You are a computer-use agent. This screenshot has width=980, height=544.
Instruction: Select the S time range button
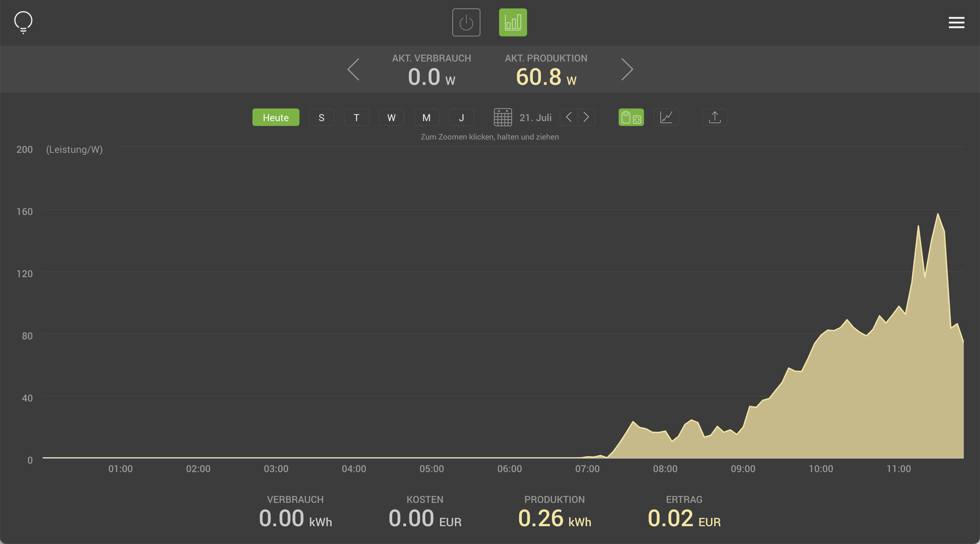click(321, 118)
